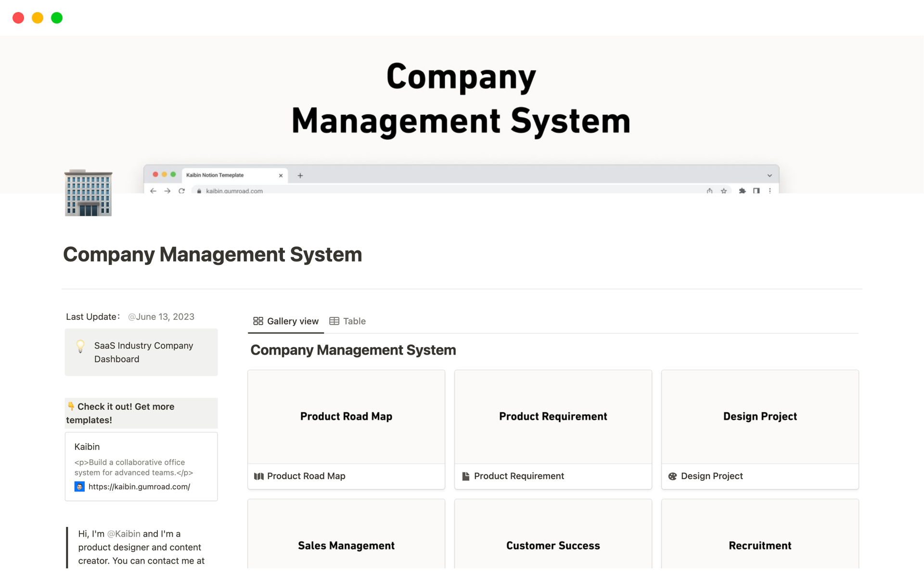Click the @Kaibin mention

[x=124, y=534]
